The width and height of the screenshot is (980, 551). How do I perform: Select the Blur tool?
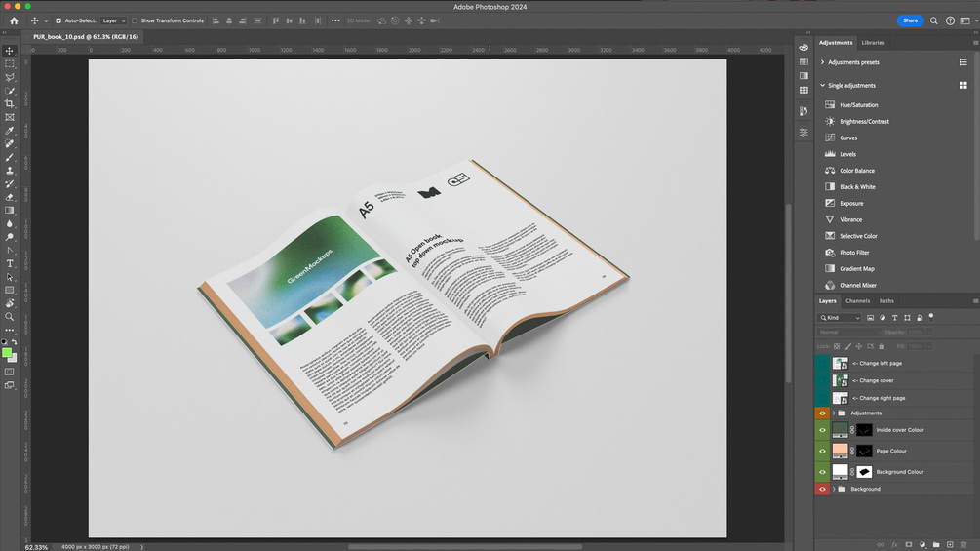(x=10, y=223)
